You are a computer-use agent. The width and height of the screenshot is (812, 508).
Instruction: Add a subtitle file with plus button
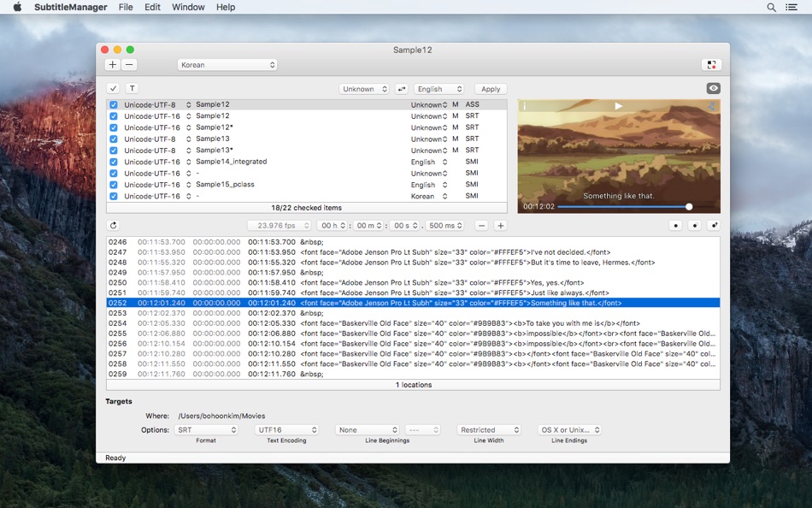[x=112, y=65]
